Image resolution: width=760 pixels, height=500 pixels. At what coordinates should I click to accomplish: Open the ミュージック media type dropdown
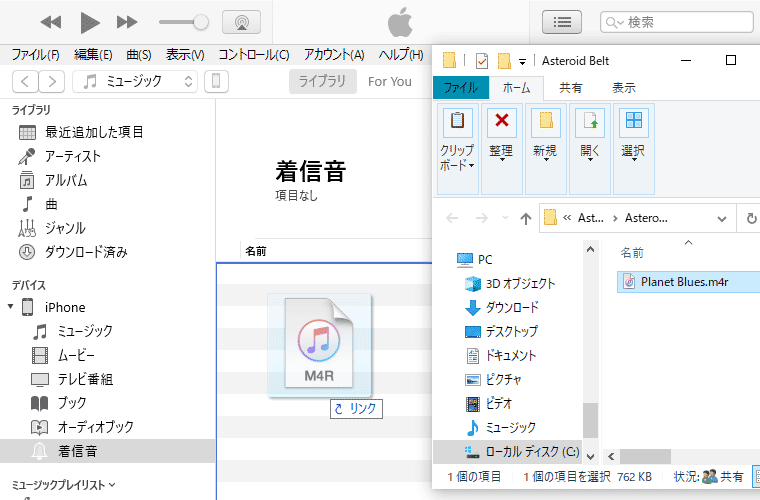pyautogui.click(x=135, y=81)
